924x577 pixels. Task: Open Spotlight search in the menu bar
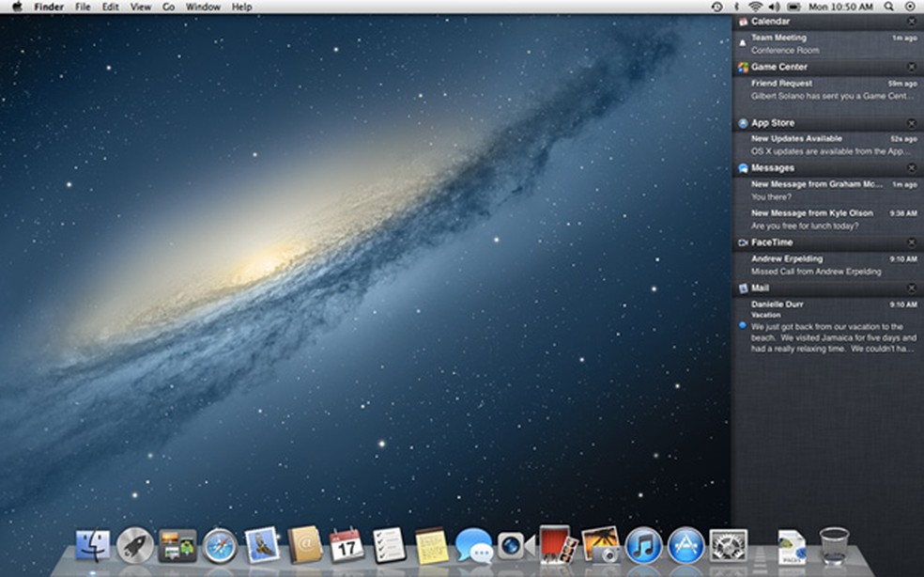[889, 7]
